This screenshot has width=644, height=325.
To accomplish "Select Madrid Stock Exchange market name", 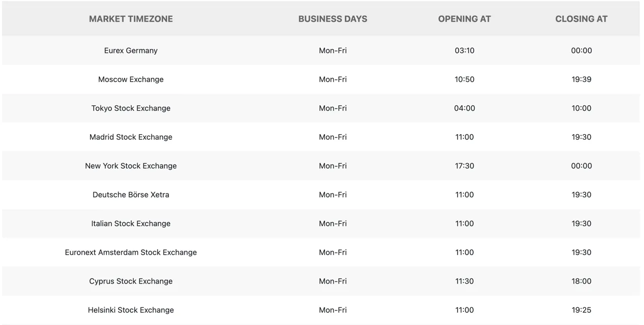I will coord(131,137).
